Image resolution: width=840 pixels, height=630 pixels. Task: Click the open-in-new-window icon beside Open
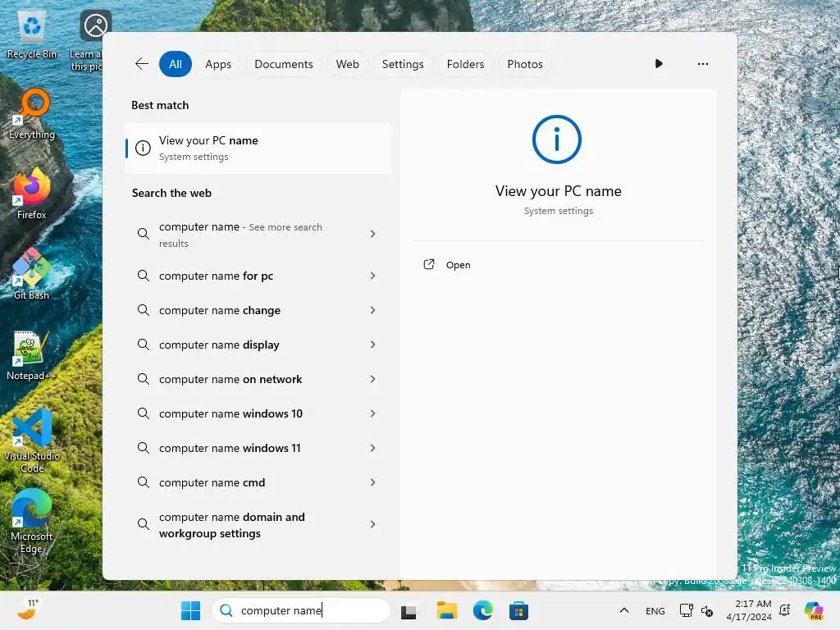click(428, 265)
